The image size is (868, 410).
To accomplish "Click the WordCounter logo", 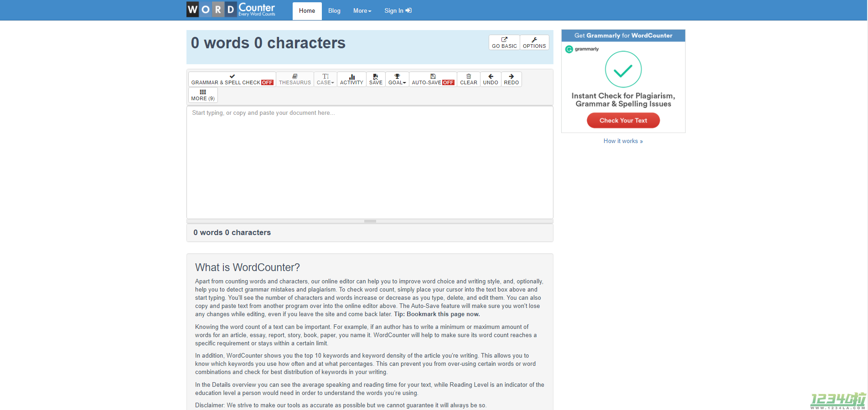I will pyautogui.click(x=231, y=10).
